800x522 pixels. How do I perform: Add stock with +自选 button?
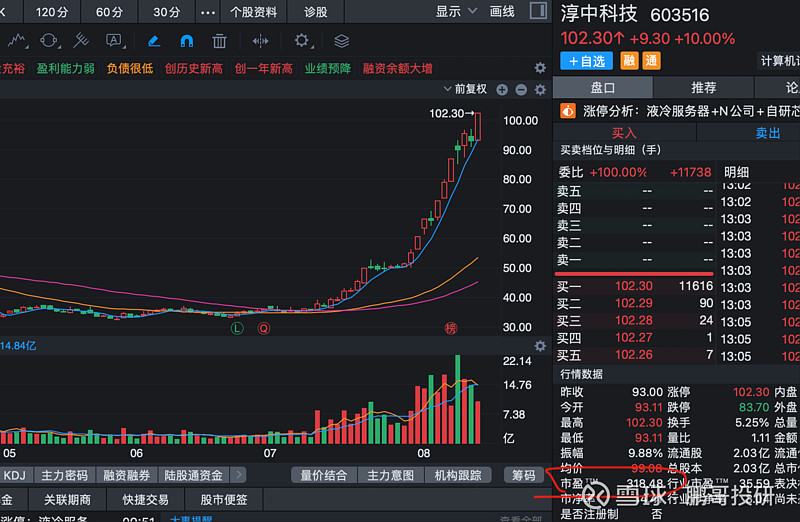[586, 61]
